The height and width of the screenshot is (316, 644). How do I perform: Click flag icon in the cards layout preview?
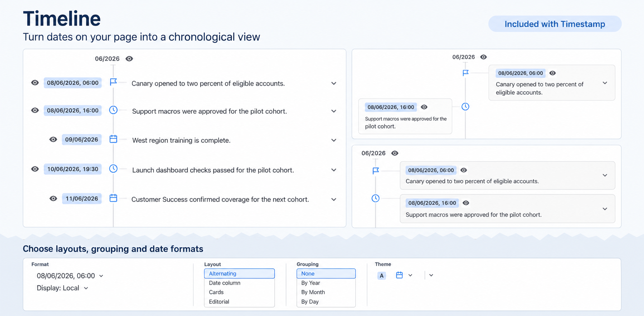[376, 171]
